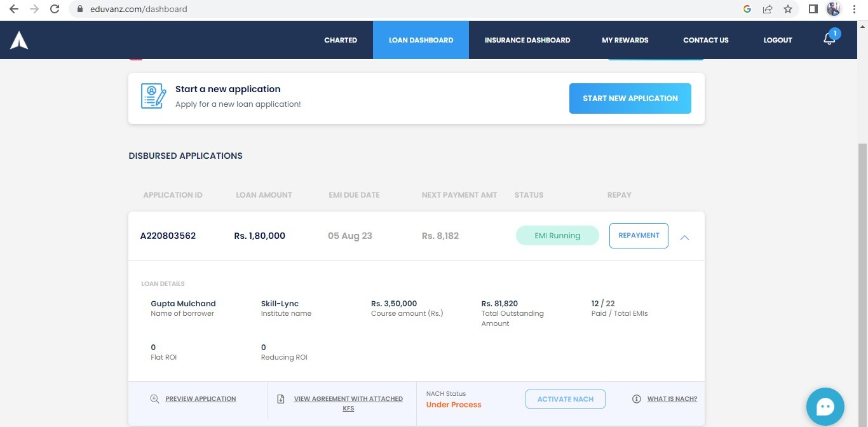
Task: Click the LOAN DETAILS section label
Action: (163, 284)
